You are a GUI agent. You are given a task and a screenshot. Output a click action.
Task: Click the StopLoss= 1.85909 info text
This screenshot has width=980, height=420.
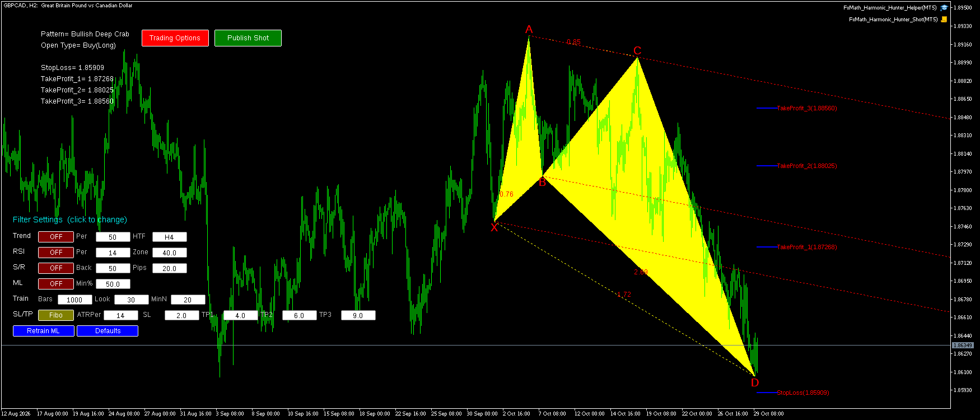[x=73, y=68]
